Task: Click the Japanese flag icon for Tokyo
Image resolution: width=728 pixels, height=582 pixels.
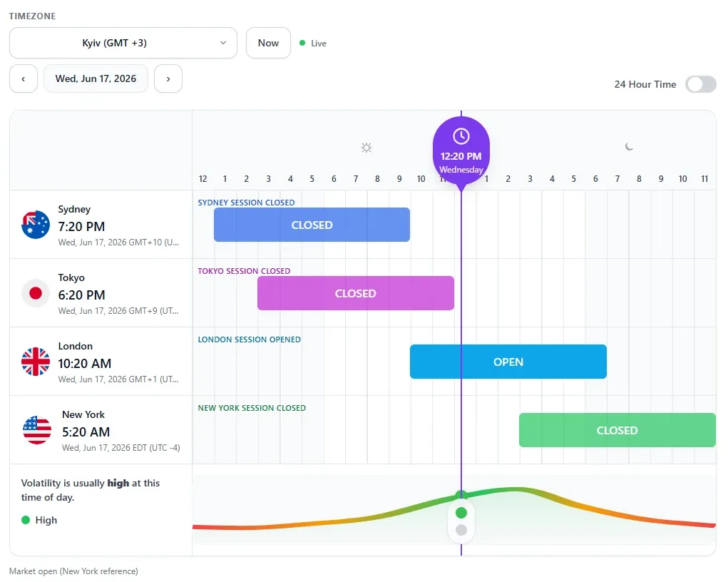Action: [x=36, y=293]
